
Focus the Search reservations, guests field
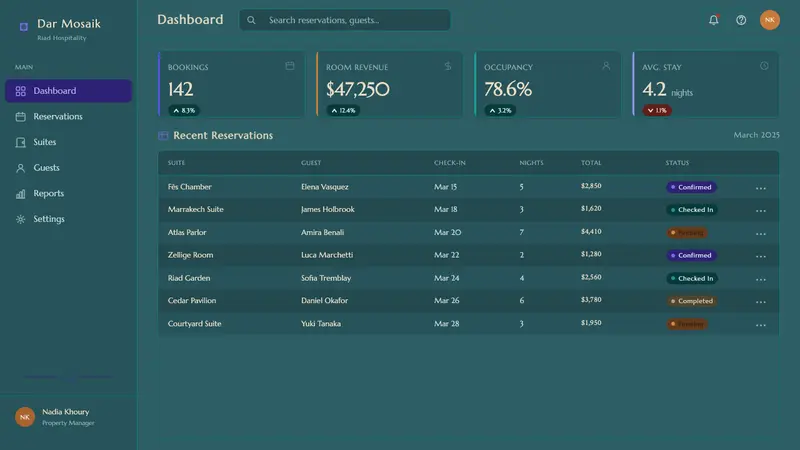pos(345,20)
